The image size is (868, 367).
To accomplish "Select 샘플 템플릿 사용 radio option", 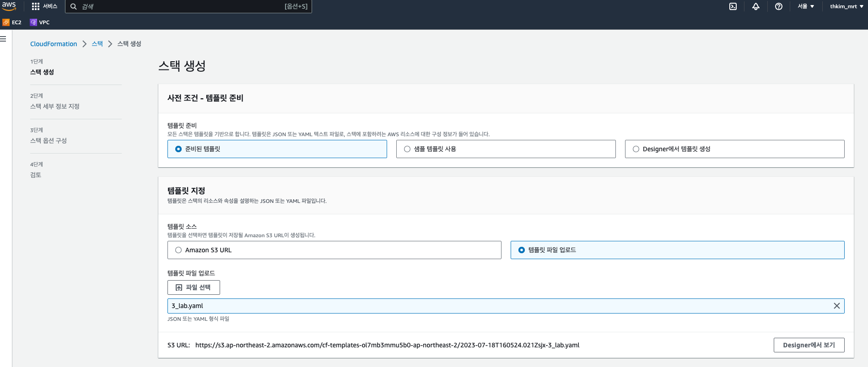I will pyautogui.click(x=506, y=149).
